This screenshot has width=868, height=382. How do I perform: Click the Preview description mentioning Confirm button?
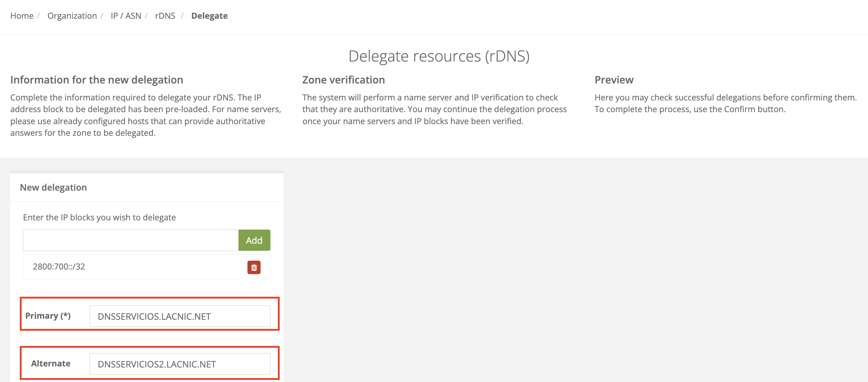(725, 103)
